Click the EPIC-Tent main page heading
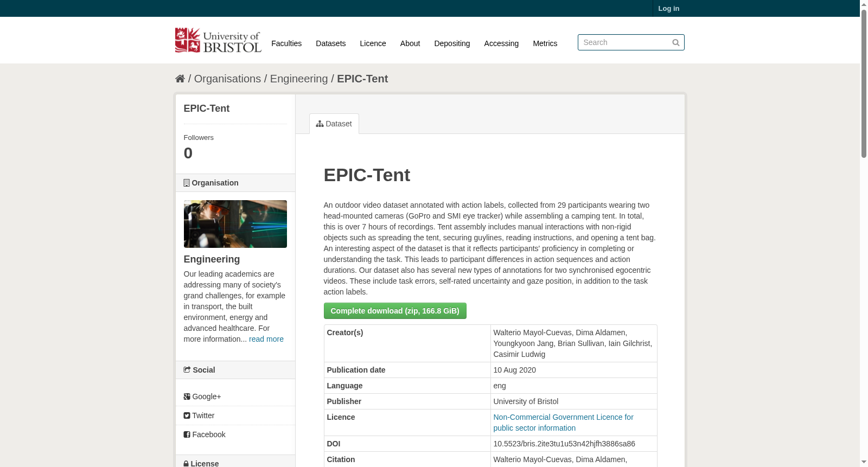This screenshot has height=467, width=868. pyautogui.click(x=367, y=175)
